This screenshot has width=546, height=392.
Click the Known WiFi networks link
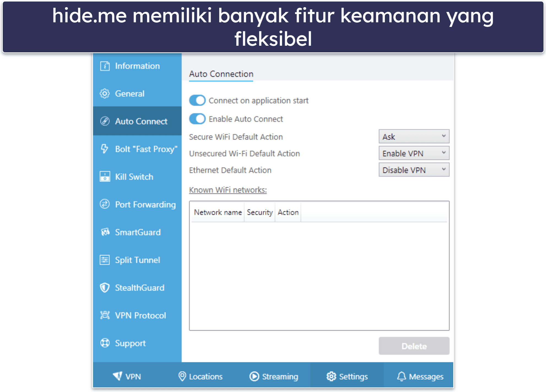228,190
